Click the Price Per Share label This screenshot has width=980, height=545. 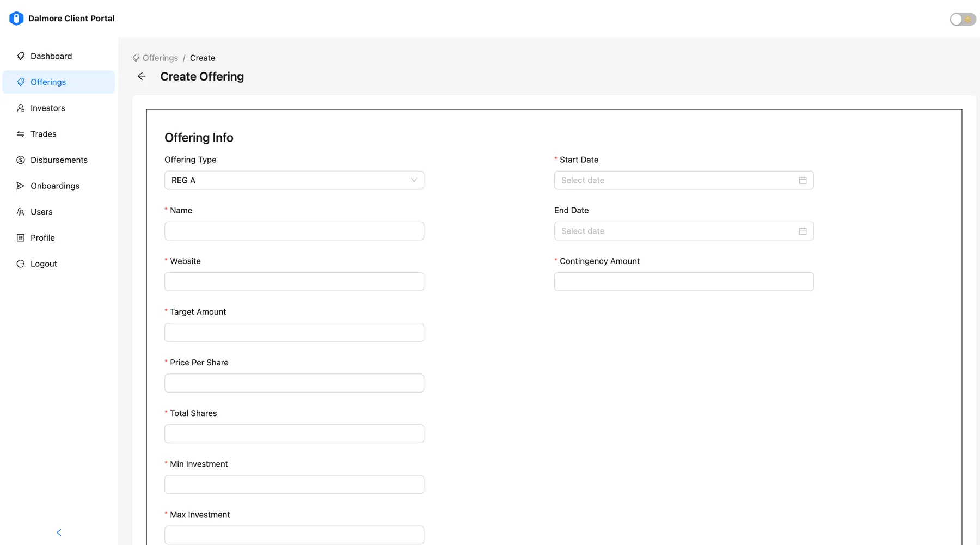199,363
